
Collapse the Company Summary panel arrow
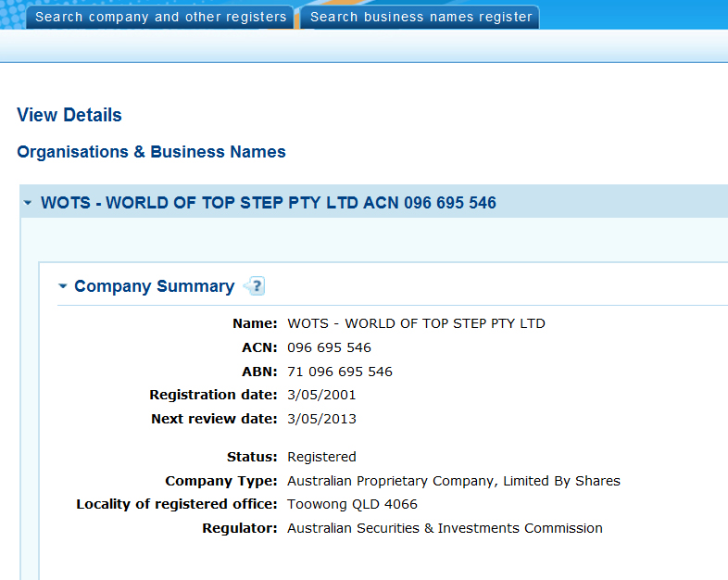click(63, 286)
